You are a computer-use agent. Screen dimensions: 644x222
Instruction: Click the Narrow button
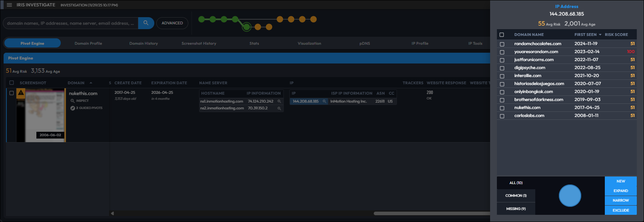click(x=620, y=200)
